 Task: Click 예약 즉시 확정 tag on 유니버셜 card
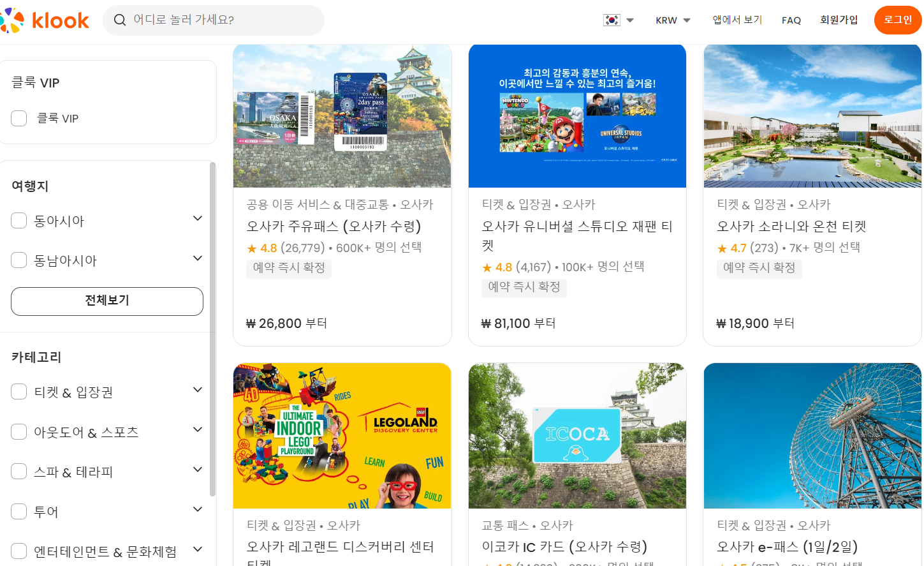(x=524, y=288)
